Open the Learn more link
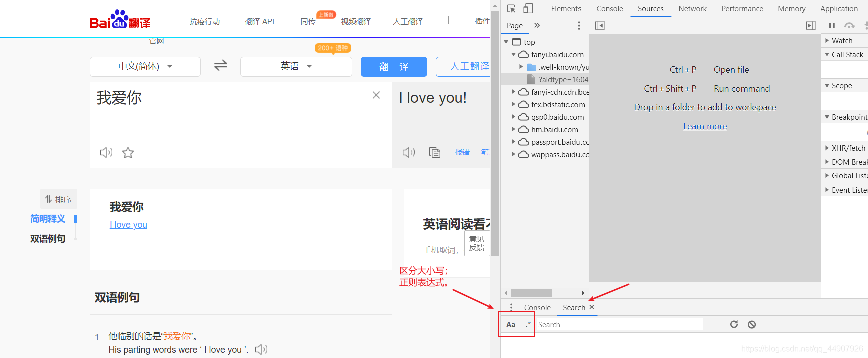 pyautogui.click(x=705, y=126)
